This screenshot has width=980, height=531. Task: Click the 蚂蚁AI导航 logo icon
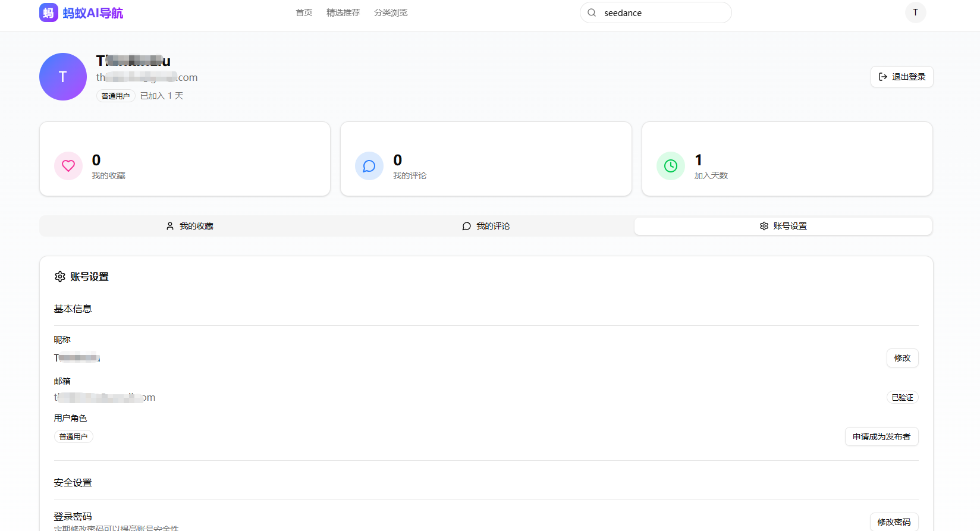click(49, 12)
